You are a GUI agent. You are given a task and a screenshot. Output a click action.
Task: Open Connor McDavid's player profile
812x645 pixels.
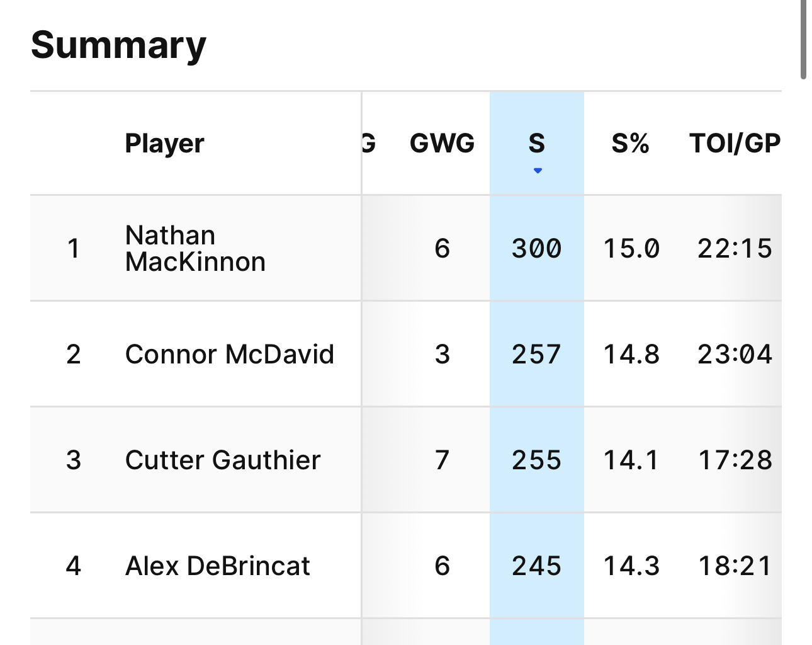230,354
